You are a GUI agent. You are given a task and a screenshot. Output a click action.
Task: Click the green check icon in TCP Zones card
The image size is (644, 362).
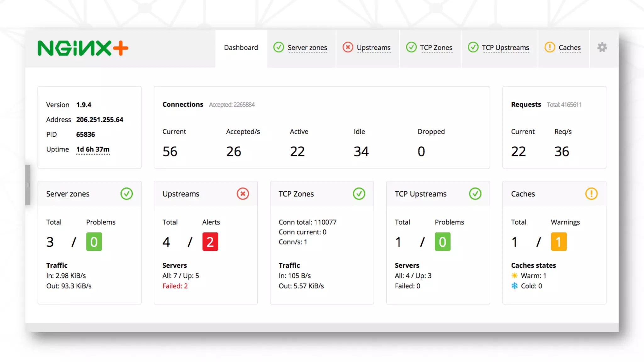tap(359, 194)
